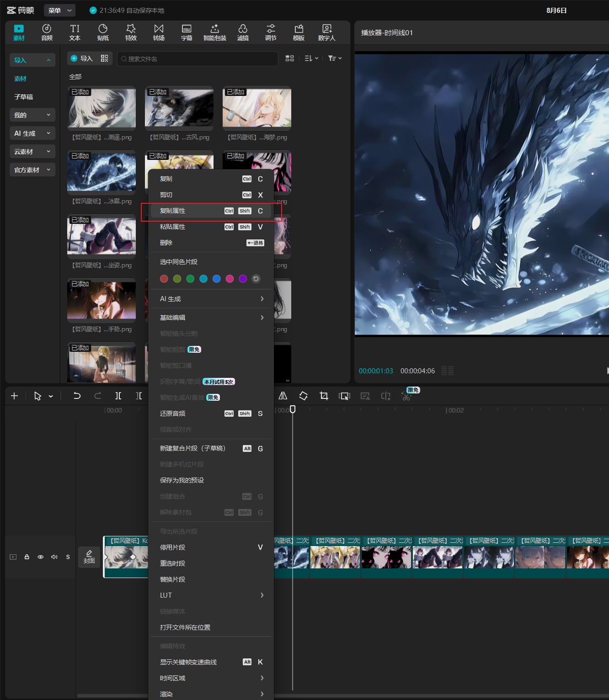609x700 pixels.
Task: Toggle the S button on the track
Action: click(68, 557)
